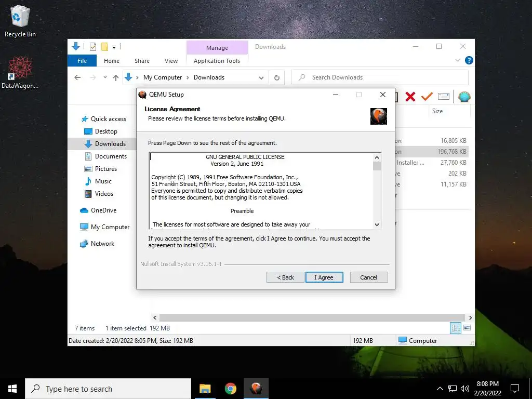Viewport: 532px width, 399px height.
Task: Click the QEMU Setup taskbar icon
Action: [256, 389]
